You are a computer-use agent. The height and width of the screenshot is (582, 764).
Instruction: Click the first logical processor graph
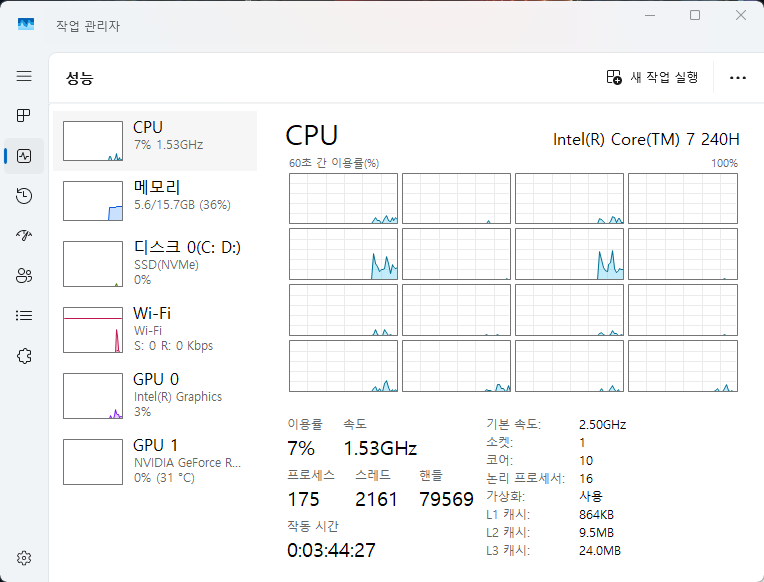[x=343, y=198]
